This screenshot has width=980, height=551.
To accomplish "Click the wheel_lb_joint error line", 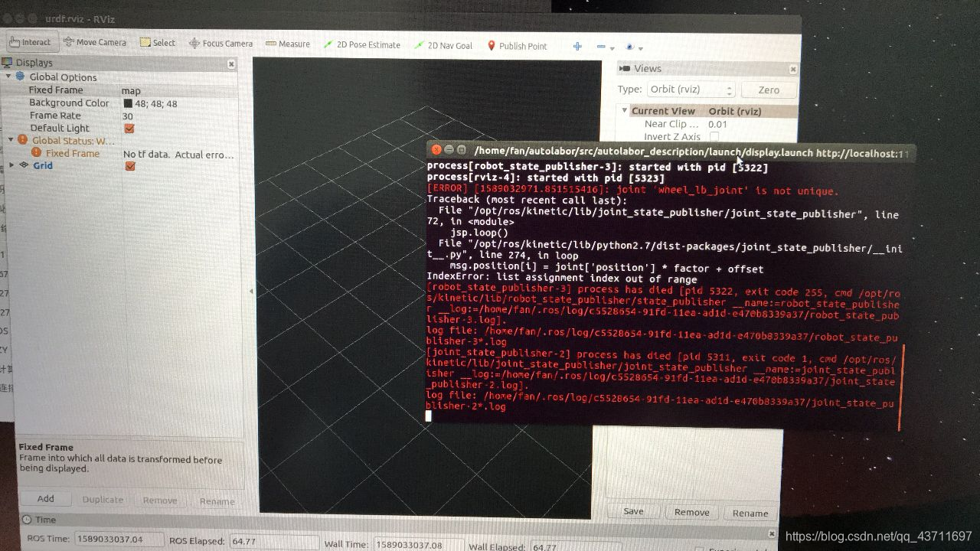I will [633, 191].
